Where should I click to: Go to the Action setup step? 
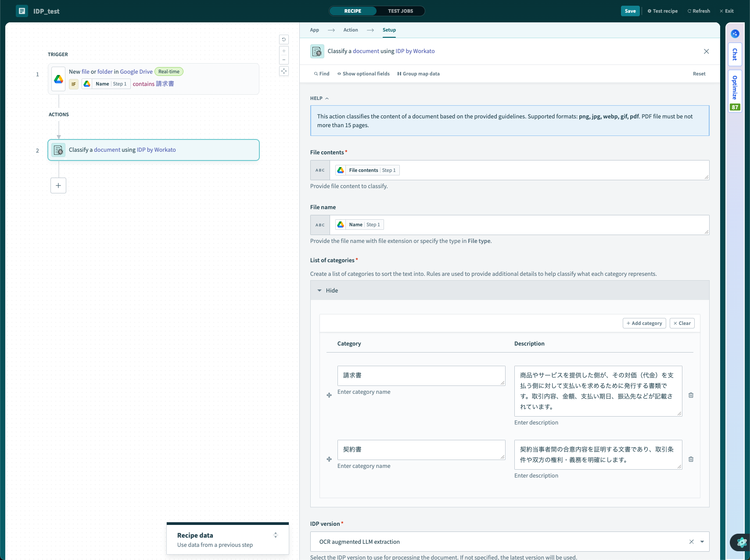point(351,30)
